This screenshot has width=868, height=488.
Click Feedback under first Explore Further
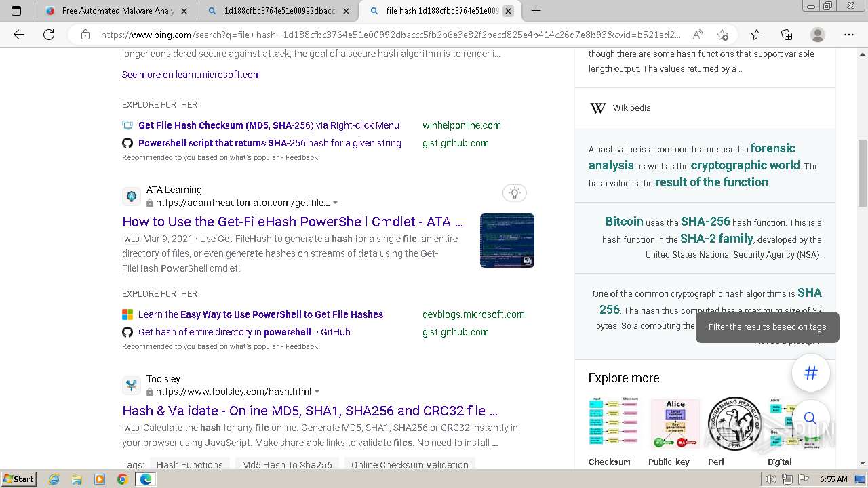pyautogui.click(x=302, y=157)
